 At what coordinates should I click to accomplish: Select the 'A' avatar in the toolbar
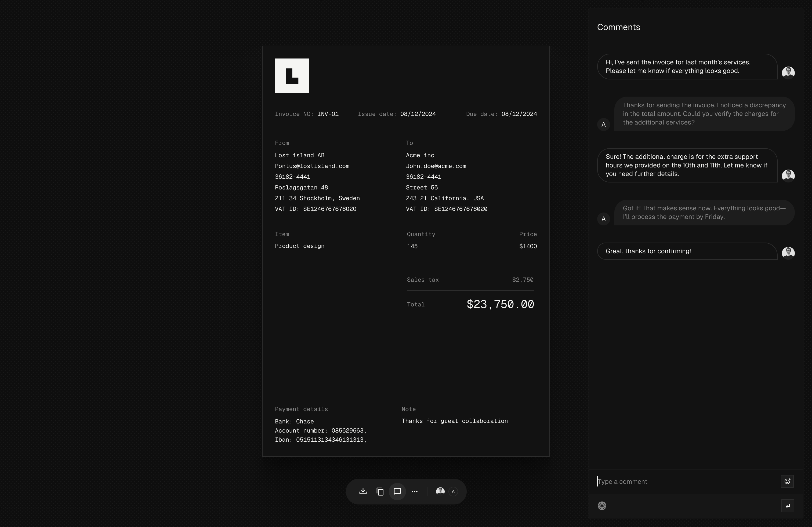tap(453, 492)
